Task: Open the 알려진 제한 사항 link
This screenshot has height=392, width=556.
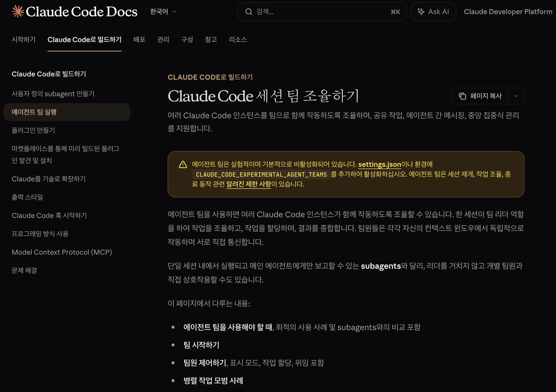Action: [249, 184]
